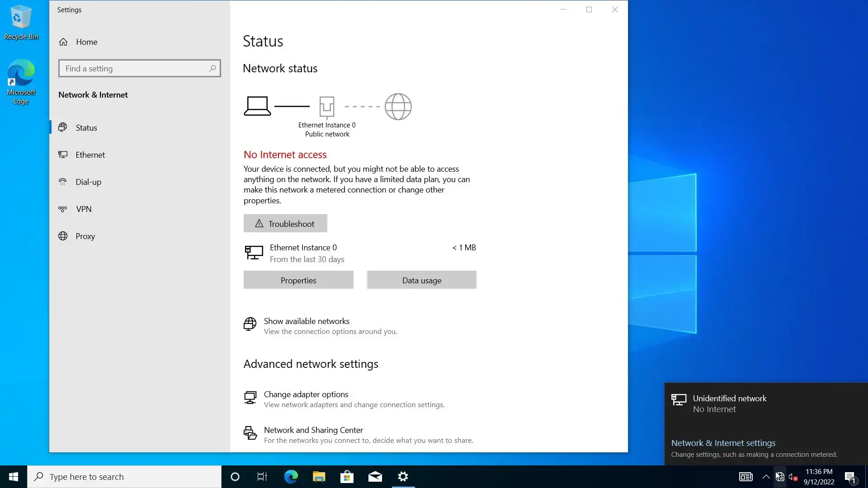Screen dimensions: 868x488
Task: Open the Ethernet settings page
Action: pyautogui.click(x=90, y=155)
